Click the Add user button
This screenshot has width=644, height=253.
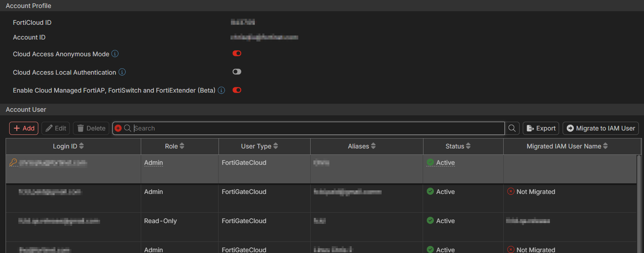(24, 128)
